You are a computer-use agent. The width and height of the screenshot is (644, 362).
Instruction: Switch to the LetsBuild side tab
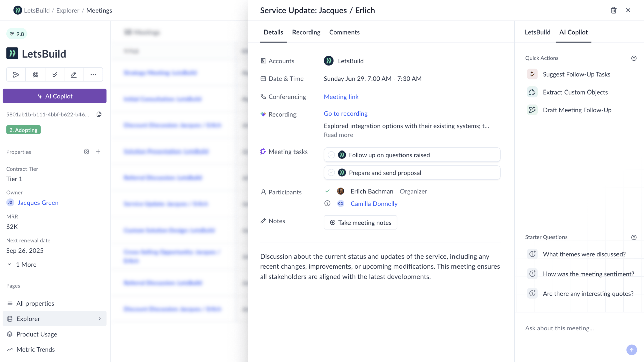537,32
